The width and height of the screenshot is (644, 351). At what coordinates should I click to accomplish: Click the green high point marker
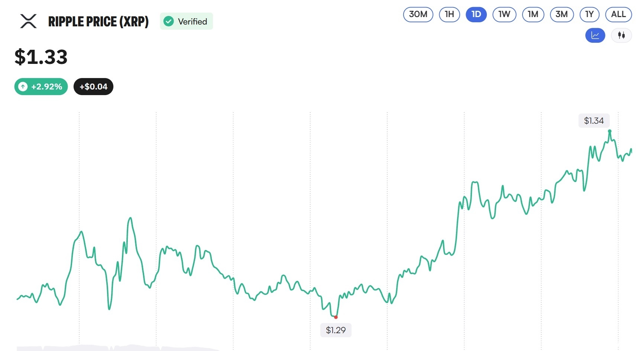click(609, 131)
